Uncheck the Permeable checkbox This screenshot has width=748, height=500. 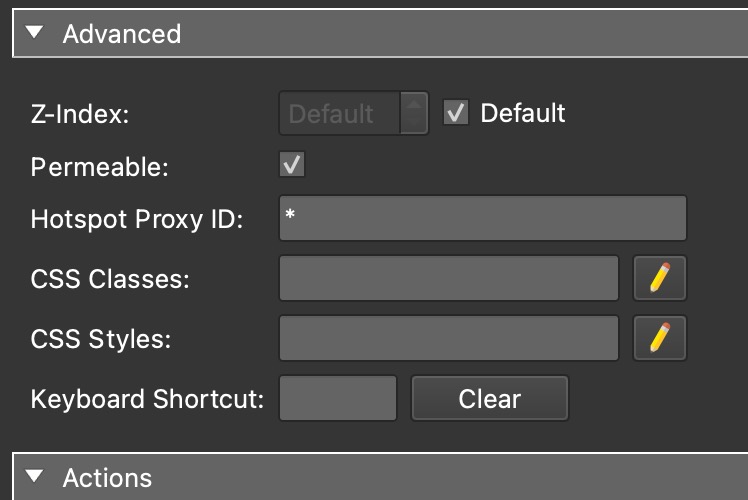pos(292,165)
